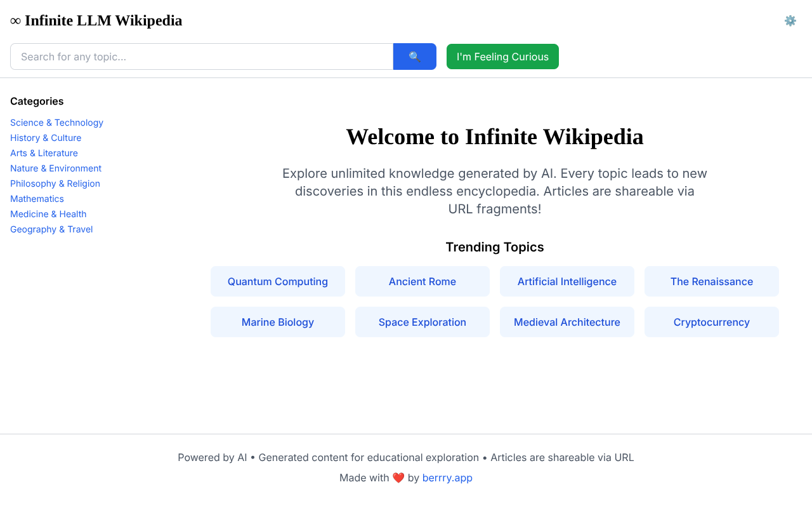
Task: Open the settings gear icon
Action: [790, 20]
